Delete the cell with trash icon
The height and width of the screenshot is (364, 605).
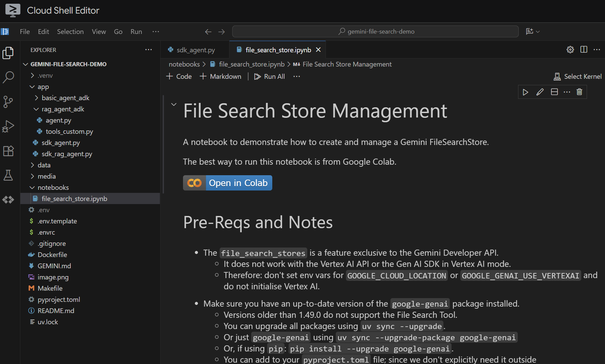pos(580,92)
